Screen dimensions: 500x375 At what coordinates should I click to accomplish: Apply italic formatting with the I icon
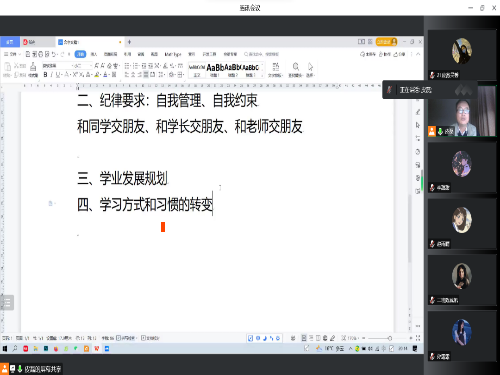pyautogui.click(x=52, y=75)
